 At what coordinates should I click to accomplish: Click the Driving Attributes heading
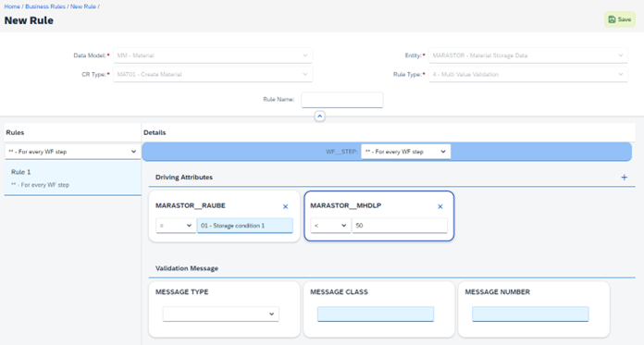tap(184, 178)
